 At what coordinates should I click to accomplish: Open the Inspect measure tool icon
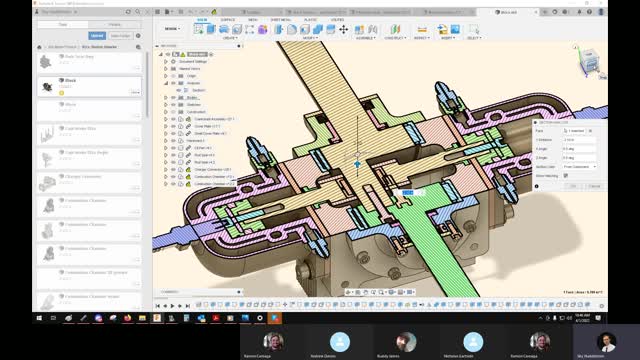coord(422,29)
